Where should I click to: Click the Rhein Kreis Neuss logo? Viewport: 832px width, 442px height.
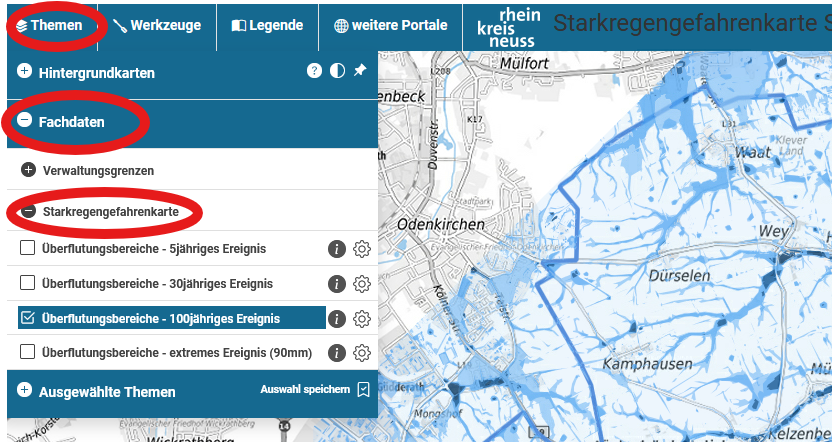506,26
